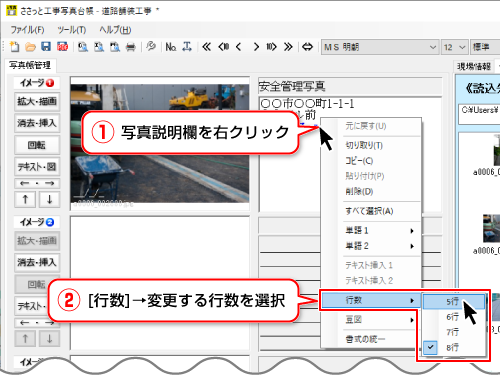Jump to last page with double-right arrows
The image size is (500, 387).
[288, 47]
